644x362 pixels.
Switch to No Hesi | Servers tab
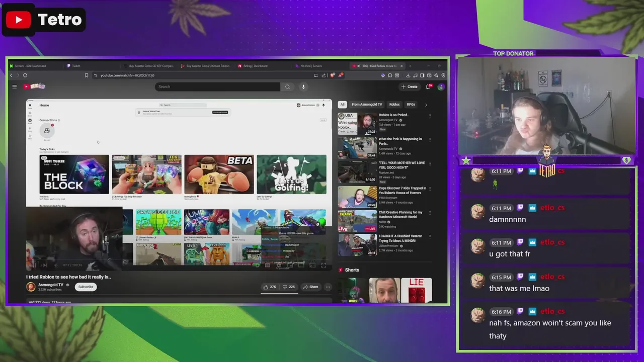tap(321, 66)
